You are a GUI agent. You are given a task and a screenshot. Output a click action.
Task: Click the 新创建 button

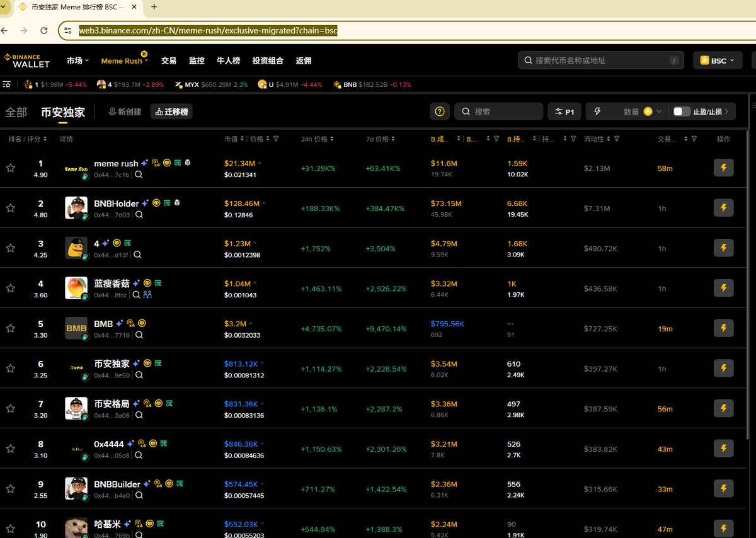pos(125,112)
